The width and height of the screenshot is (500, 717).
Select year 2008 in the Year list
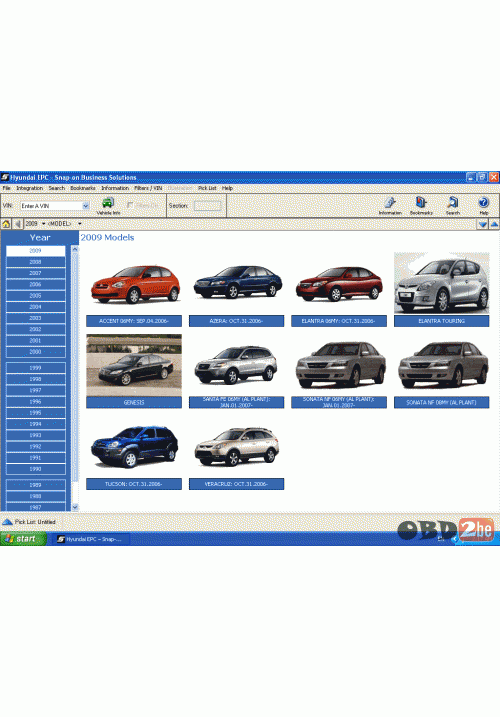pos(36,262)
